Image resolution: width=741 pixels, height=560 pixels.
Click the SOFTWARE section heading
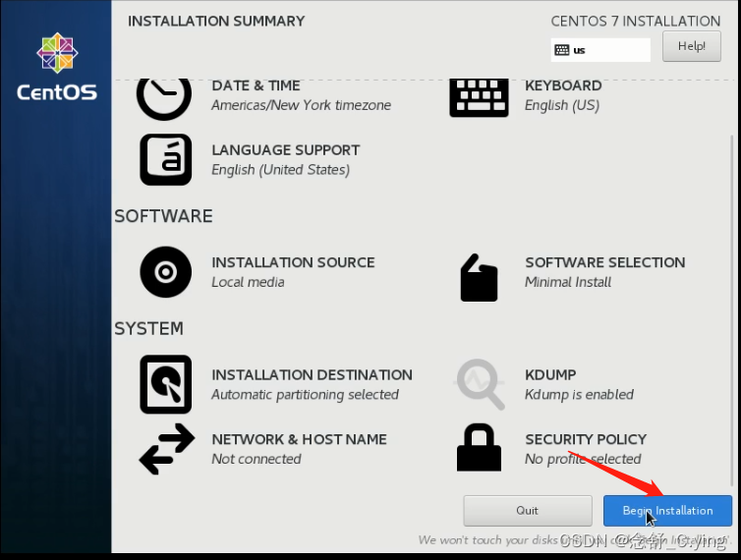(x=163, y=216)
